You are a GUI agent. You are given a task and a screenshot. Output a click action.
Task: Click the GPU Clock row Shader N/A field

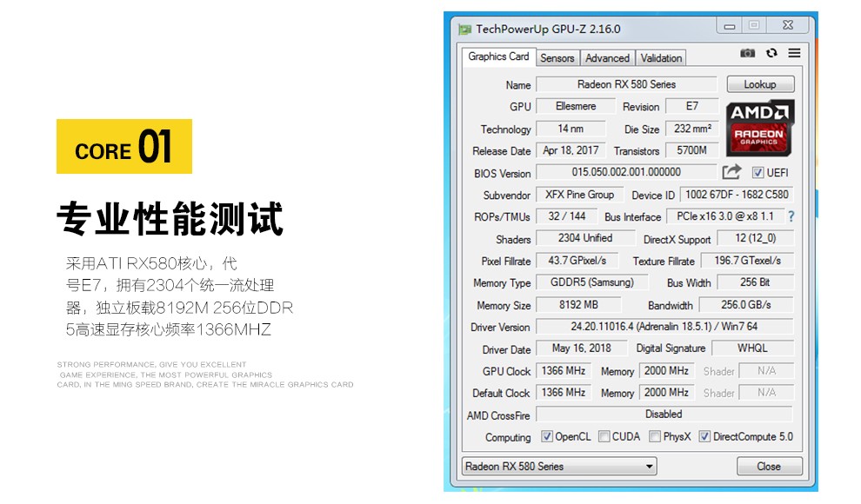coord(766,371)
